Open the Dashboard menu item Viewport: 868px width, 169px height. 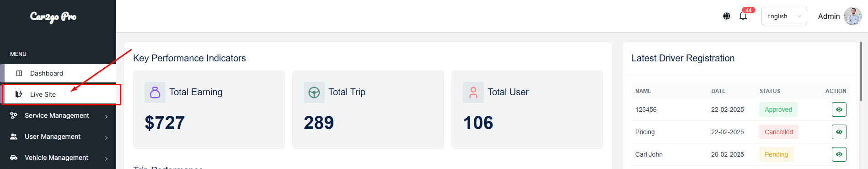[x=59, y=73]
